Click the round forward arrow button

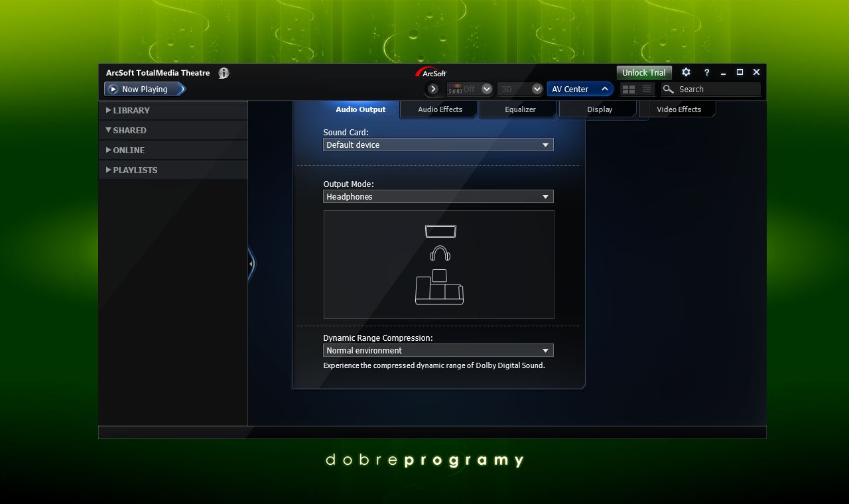pos(433,89)
